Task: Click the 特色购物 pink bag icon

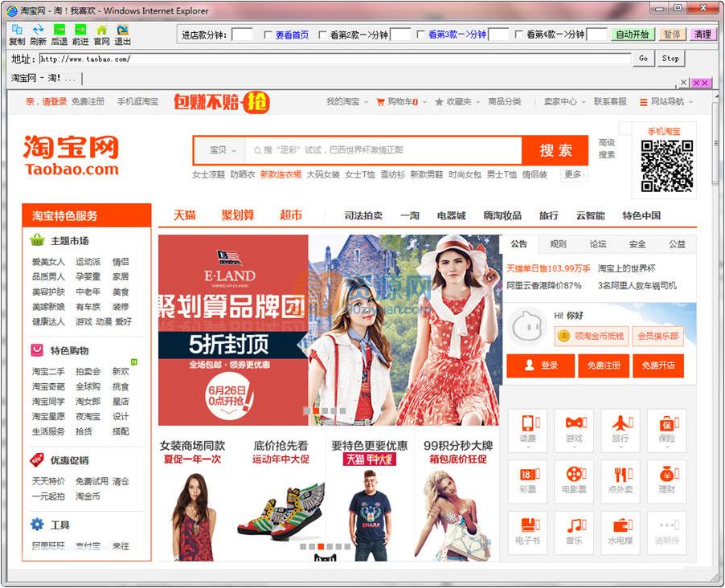Action: [37, 350]
